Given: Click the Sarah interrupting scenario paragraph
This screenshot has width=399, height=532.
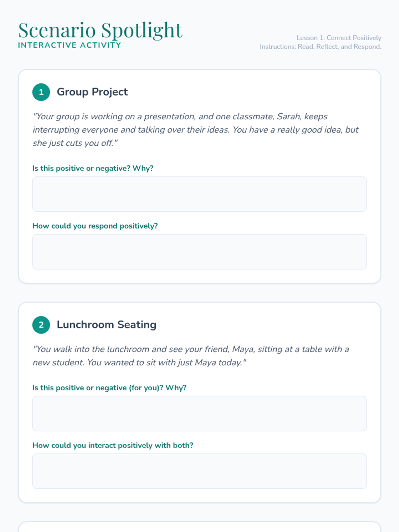Looking at the screenshot, I should [x=196, y=130].
